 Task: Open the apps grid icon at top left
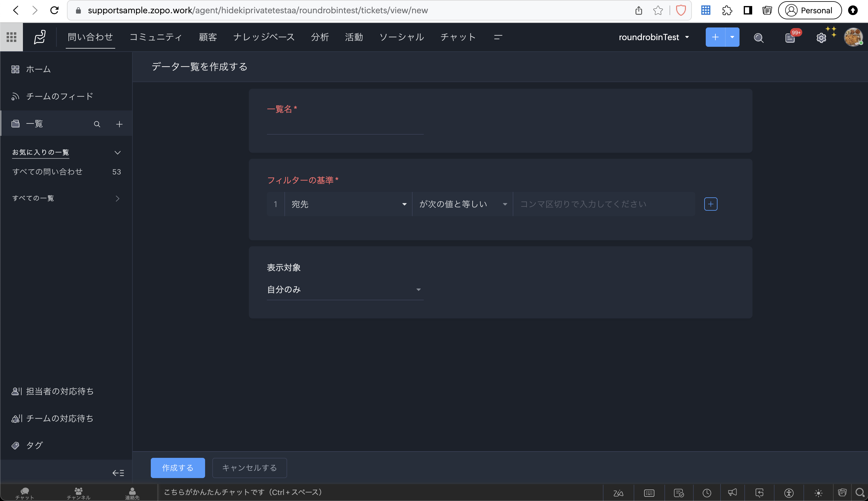click(x=11, y=37)
